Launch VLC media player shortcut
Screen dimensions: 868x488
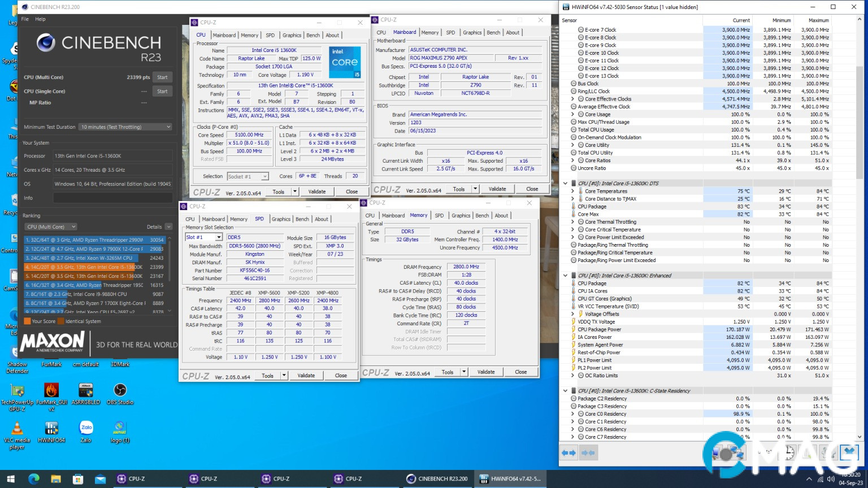pos(17,429)
